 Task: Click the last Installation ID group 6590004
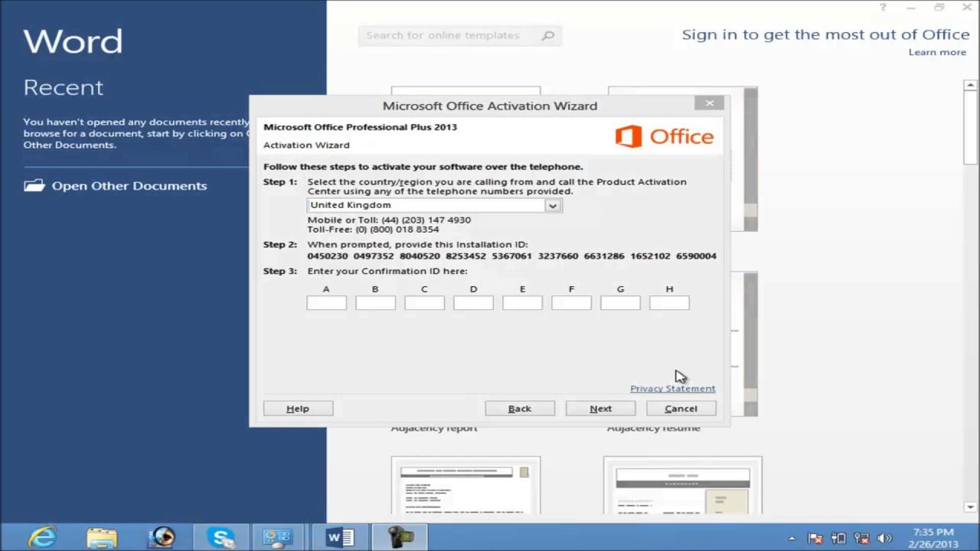click(696, 256)
